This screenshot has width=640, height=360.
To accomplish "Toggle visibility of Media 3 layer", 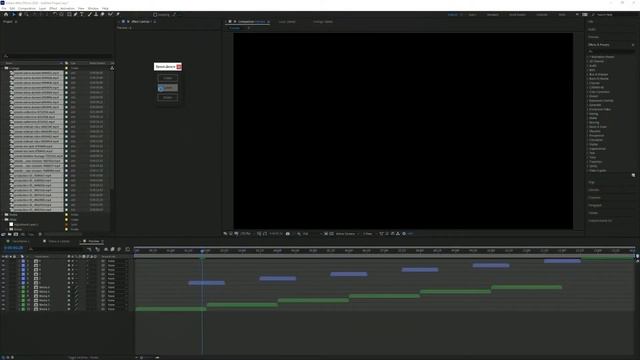I will click(x=3, y=300).
